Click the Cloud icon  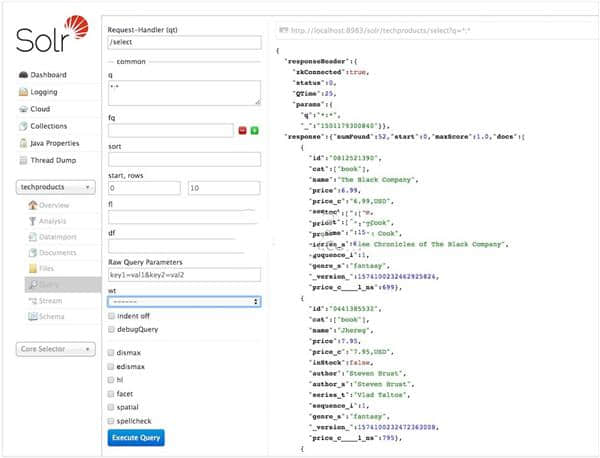click(22, 109)
